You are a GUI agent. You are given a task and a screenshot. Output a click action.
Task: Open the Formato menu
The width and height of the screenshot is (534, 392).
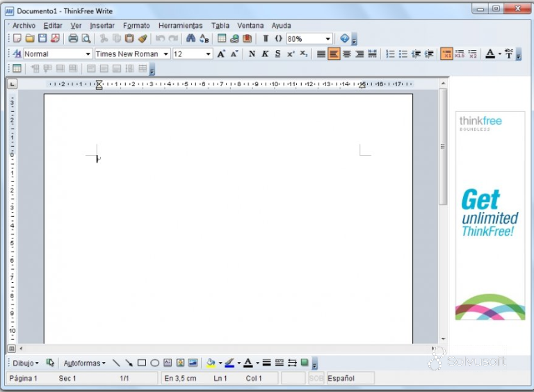point(136,26)
